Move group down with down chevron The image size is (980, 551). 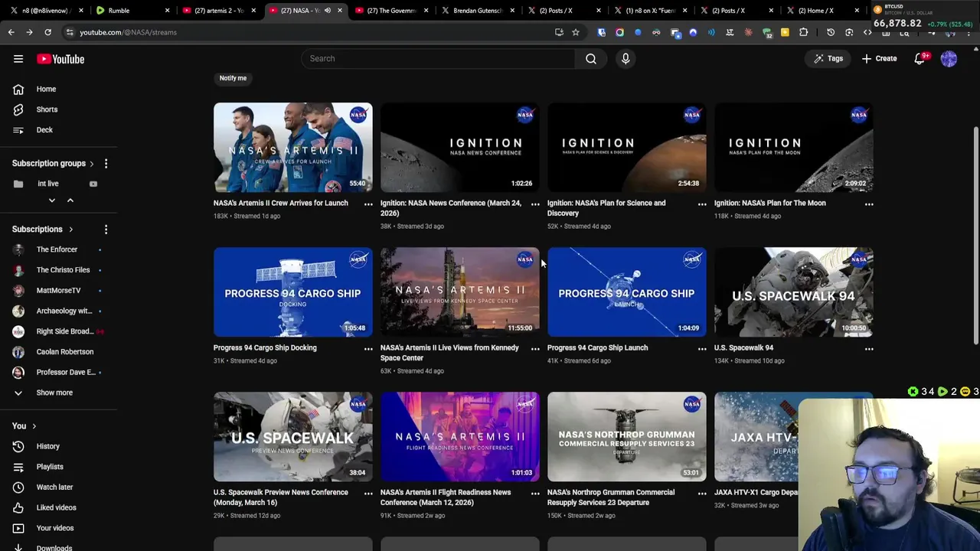(x=52, y=201)
